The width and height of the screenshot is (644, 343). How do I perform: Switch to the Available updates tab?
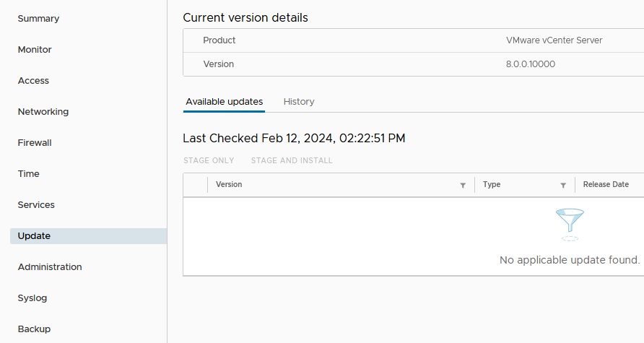point(224,102)
